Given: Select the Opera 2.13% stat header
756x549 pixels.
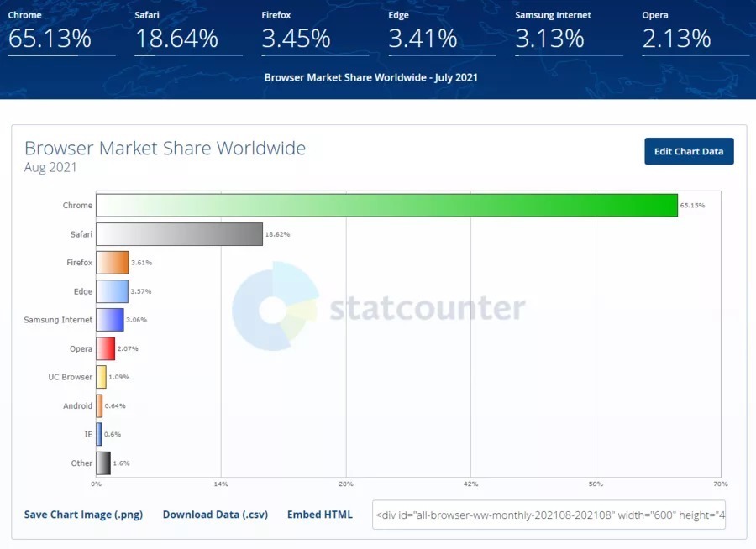Looking at the screenshot, I should pos(696,32).
